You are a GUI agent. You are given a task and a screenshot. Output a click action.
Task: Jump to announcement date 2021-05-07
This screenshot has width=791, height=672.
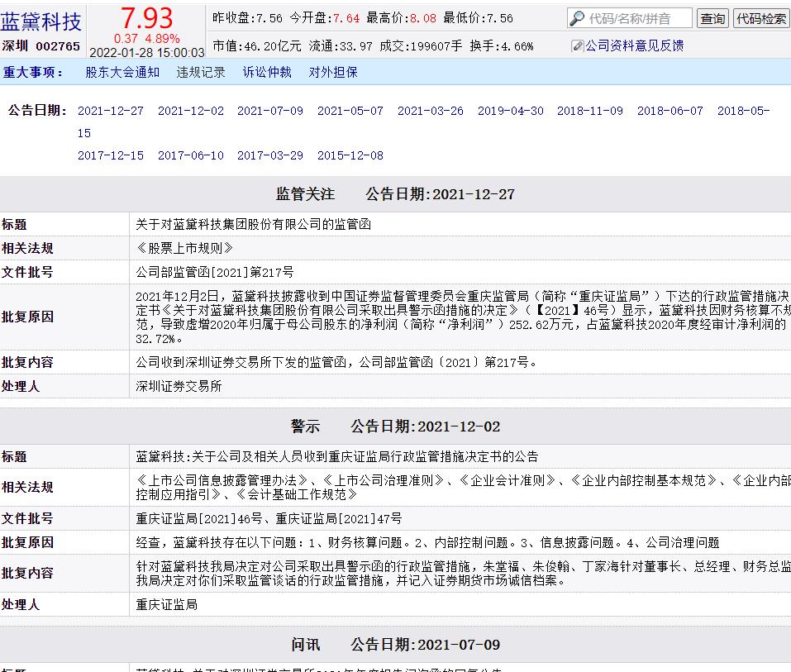pyautogui.click(x=350, y=111)
